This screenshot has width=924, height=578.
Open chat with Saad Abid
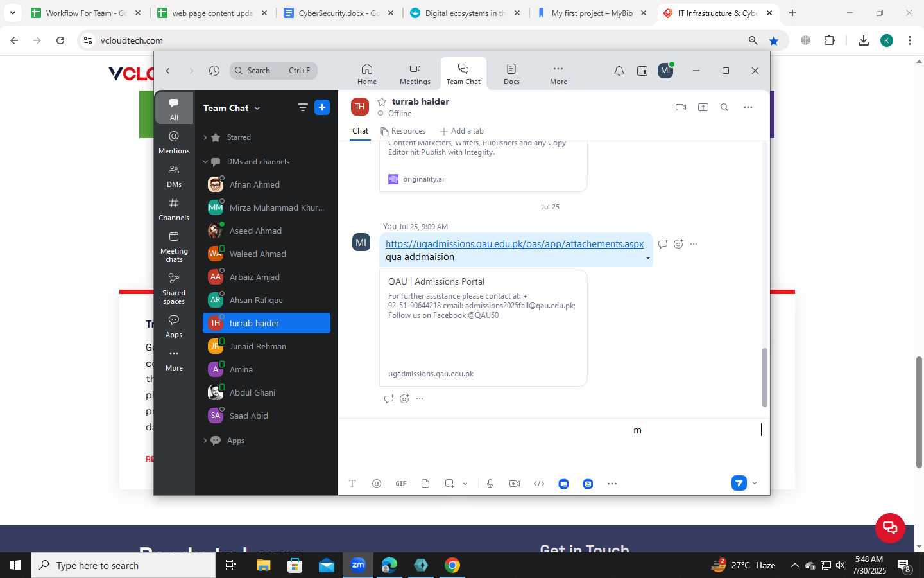(x=266, y=416)
